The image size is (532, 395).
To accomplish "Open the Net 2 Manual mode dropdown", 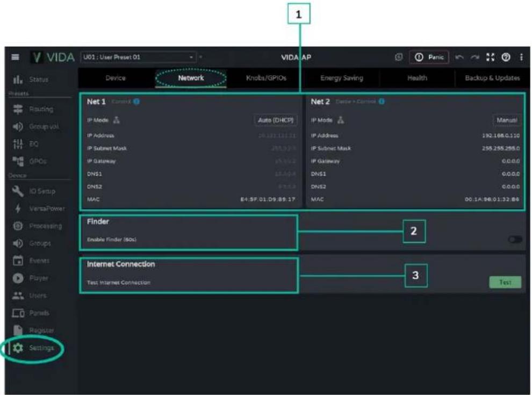I will (x=507, y=120).
